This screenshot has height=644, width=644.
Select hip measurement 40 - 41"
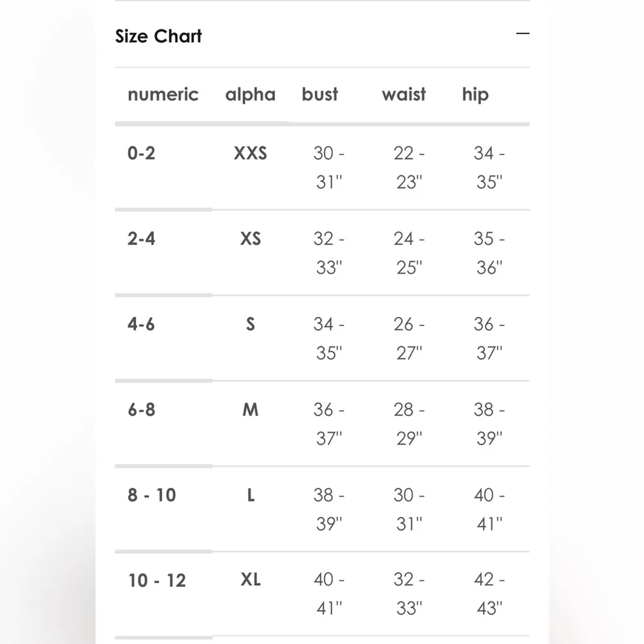pyautogui.click(x=489, y=509)
